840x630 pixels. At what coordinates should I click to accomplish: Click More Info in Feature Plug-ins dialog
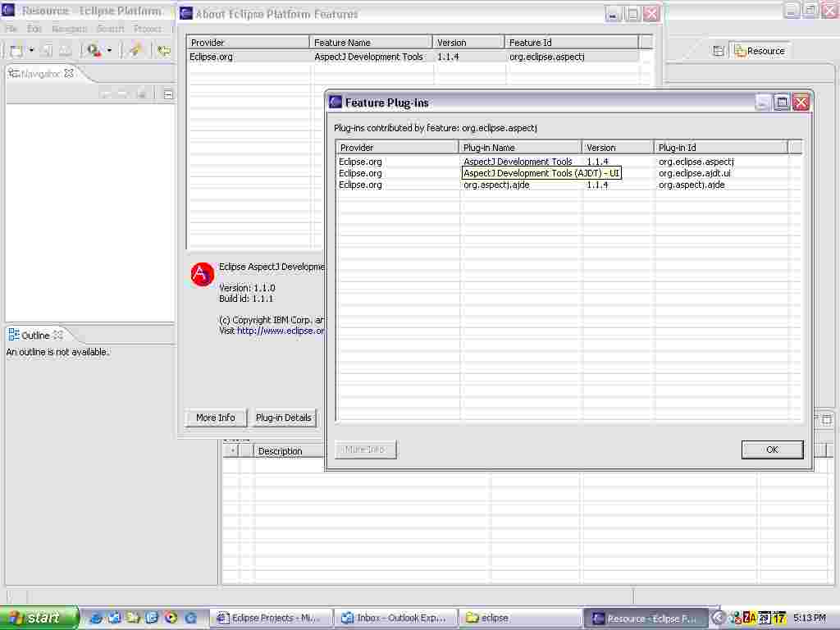tap(365, 450)
